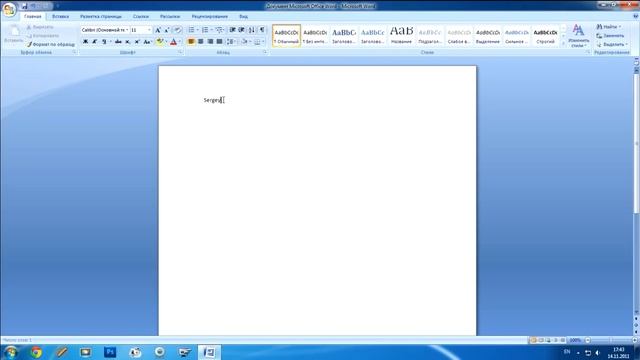Click Заменить (Replace) in editing group

click(x=610, y=36)
